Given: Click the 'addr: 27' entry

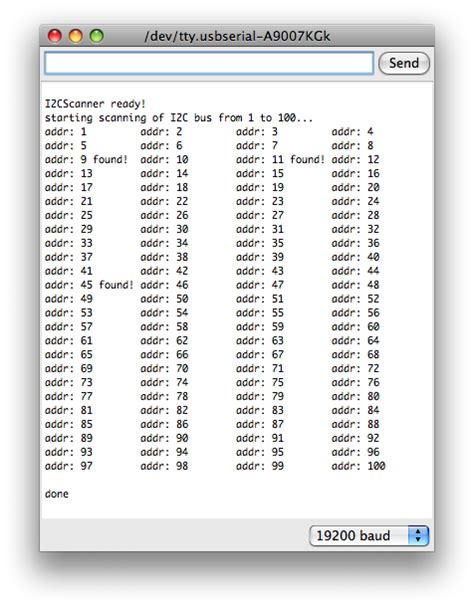Looking at the screenshot, I should click(x=260, y=215).
